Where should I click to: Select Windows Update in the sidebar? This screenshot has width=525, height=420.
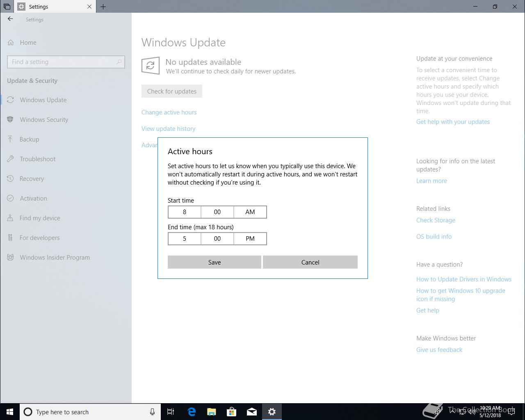pos(66,100)
